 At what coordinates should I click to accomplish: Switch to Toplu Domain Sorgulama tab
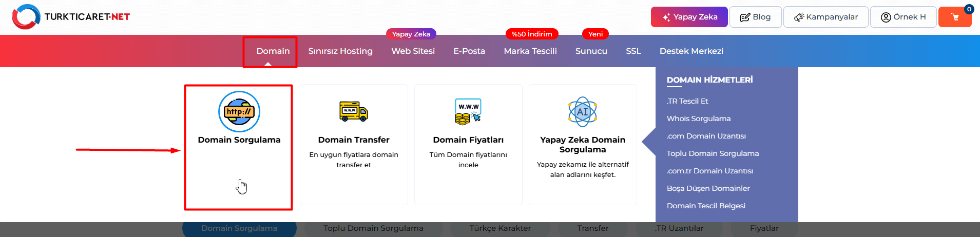373,229
